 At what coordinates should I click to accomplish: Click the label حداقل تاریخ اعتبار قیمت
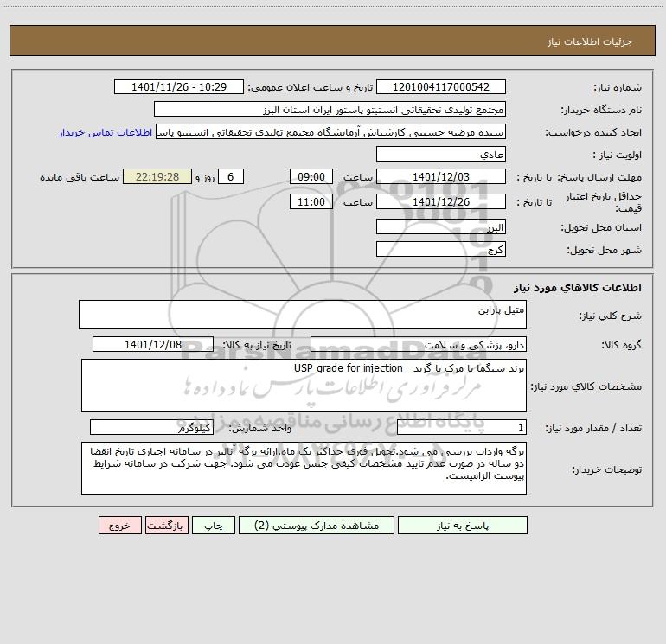604,202
